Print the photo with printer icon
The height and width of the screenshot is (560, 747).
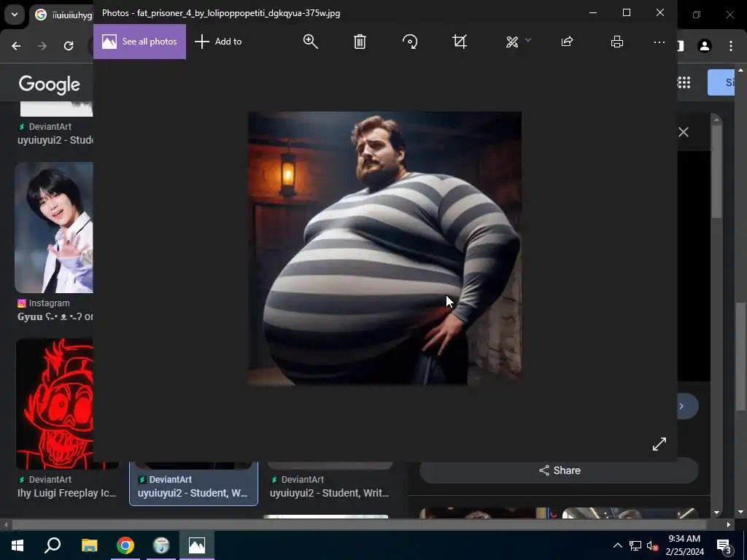(x=617, y=42)
